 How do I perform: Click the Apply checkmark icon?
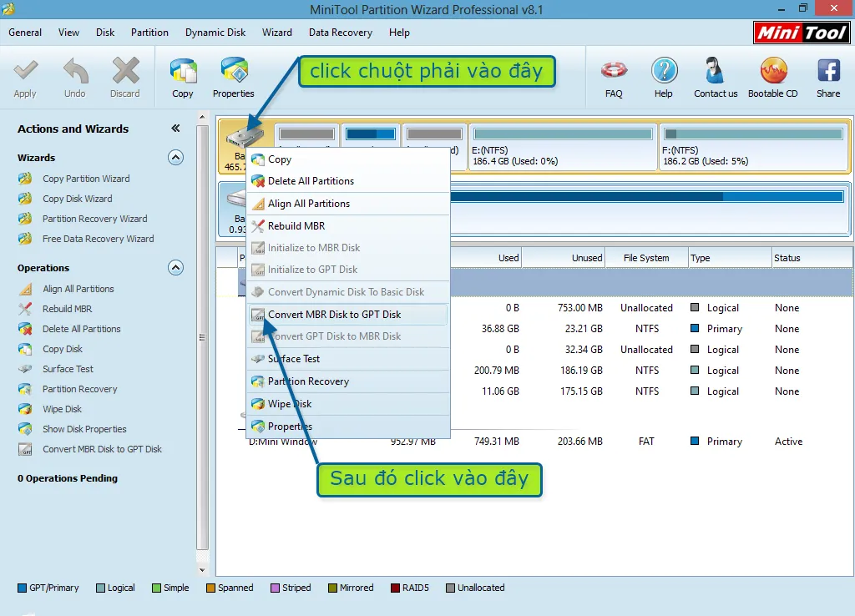[25, 71]
